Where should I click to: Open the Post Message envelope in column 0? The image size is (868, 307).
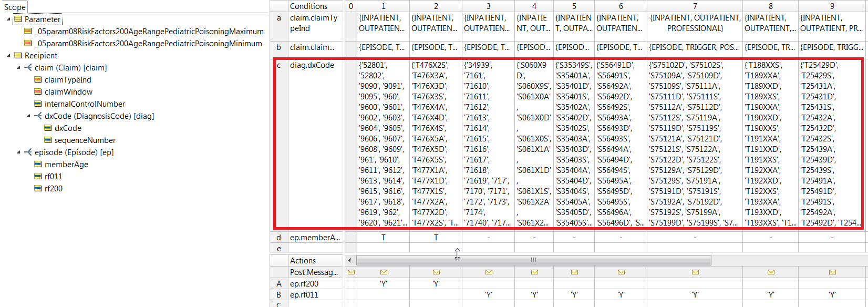pos(351,272)
